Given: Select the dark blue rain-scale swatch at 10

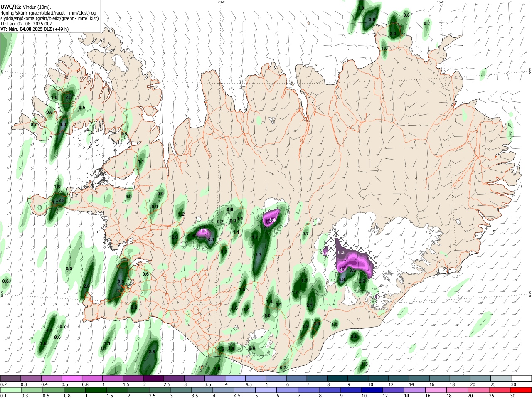Looking at the screenshot, I should [x=371, y=390].
